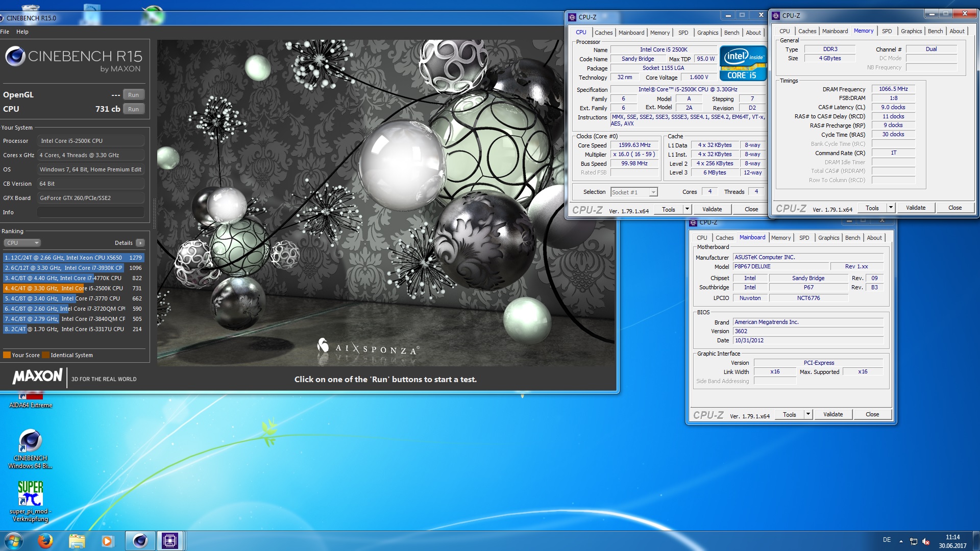Click the Intel Core i5 logo badge
This screenshot has height=551, width=980.
743,63
